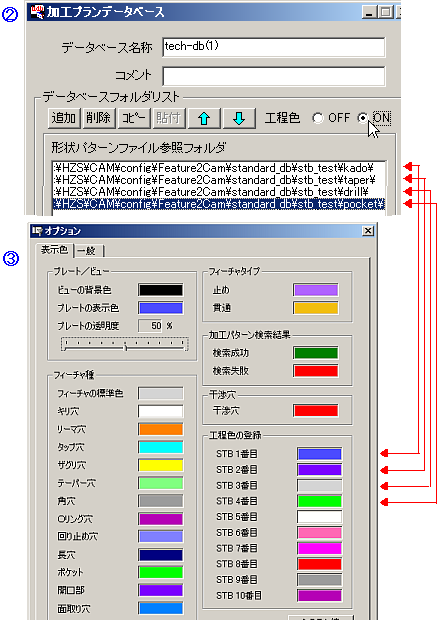444x620 pixels.
Task: Click the コピー (Copy) button
Action: (x=134, y=118)
